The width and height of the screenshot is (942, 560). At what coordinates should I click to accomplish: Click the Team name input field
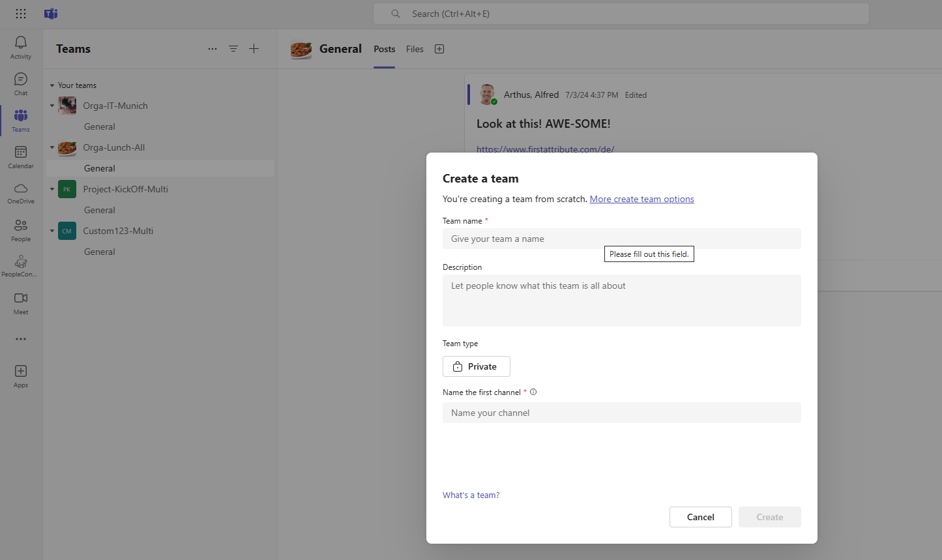tap(621, 238)
